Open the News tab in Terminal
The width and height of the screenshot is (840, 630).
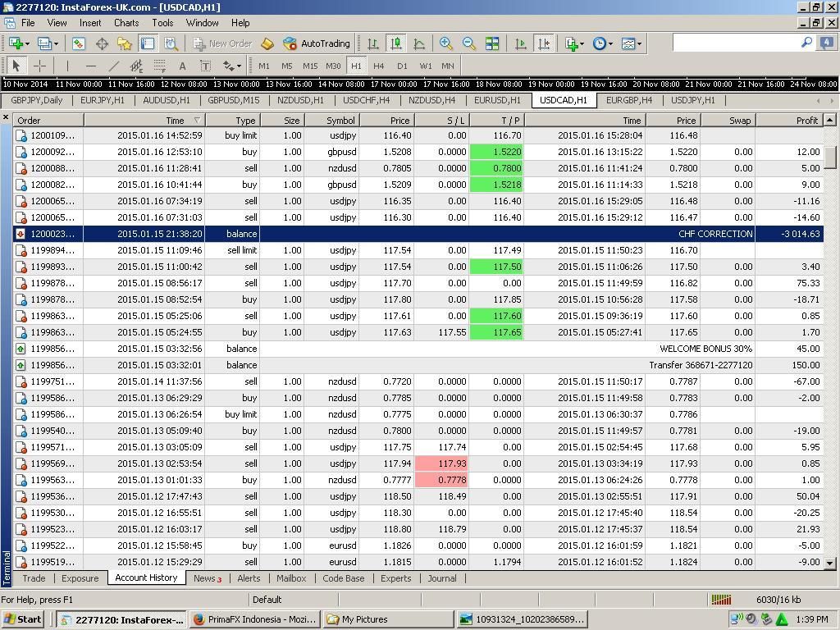pyautogui.click(x=208, y=578)
